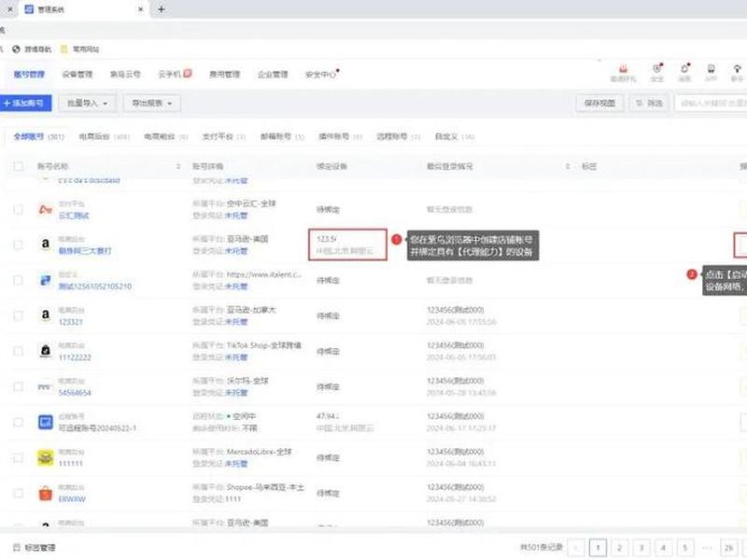Toggle the select-all checkbox in the table header
This screenshot has height=560, width=747.
pyautogui.click(x=18, y=166)
